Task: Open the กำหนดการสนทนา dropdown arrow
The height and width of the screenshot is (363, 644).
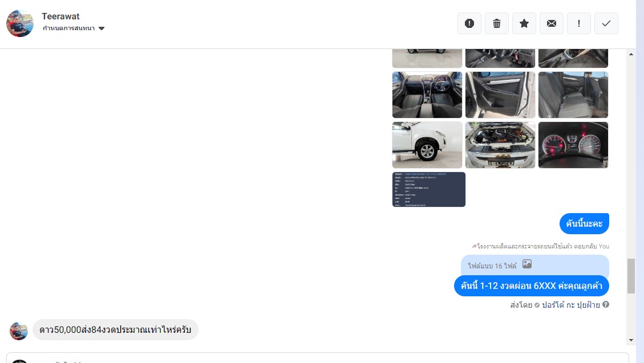Action: [102, 28]
